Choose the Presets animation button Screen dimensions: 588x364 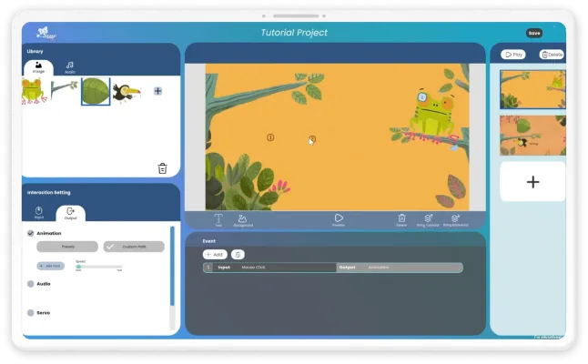point(67,247)
